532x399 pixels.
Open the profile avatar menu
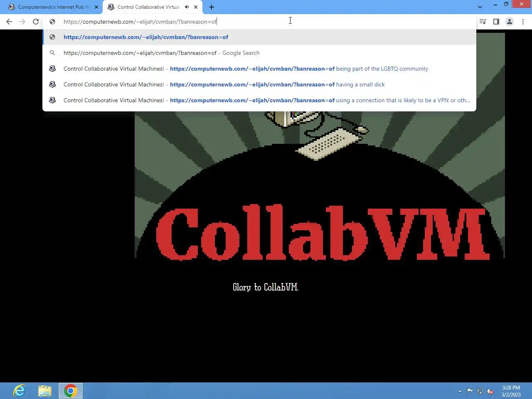click(x=510, y=22)
